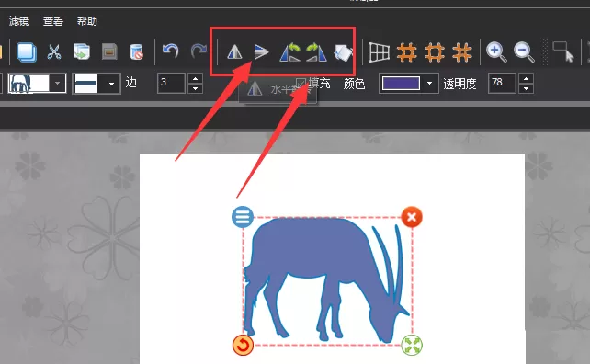This screenshot has width=590, height=364.
Task: Rotate the shape left 90 degrees
Action: pos(290,52)
